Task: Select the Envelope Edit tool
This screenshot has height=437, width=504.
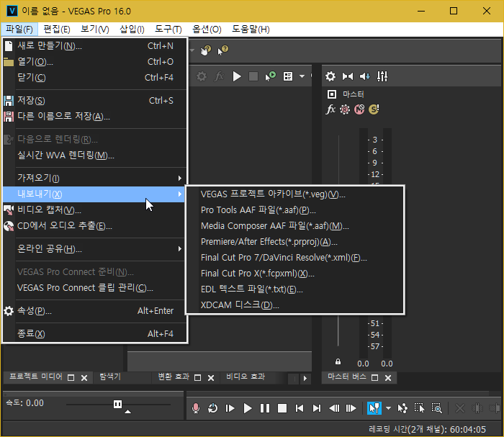Action: (402, 408)
